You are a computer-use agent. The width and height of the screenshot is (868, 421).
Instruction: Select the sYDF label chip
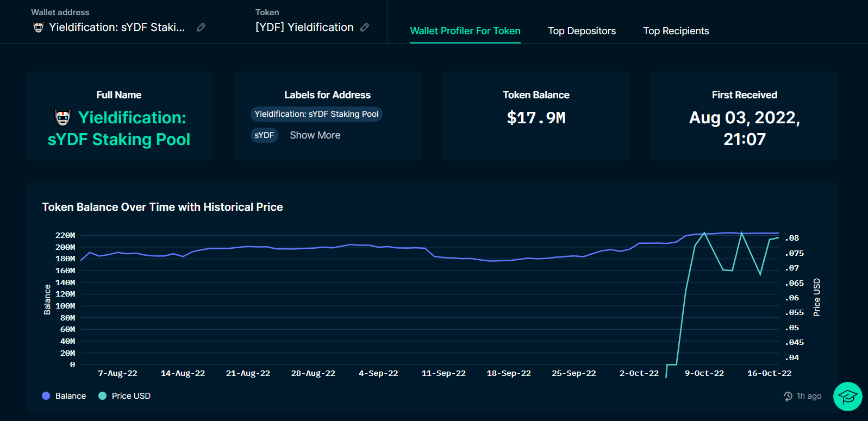click(264, 135)
